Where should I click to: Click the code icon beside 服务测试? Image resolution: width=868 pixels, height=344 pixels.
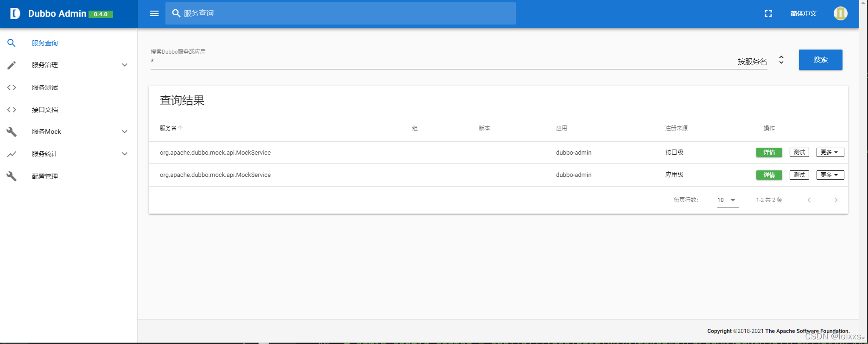pos(12,88)
